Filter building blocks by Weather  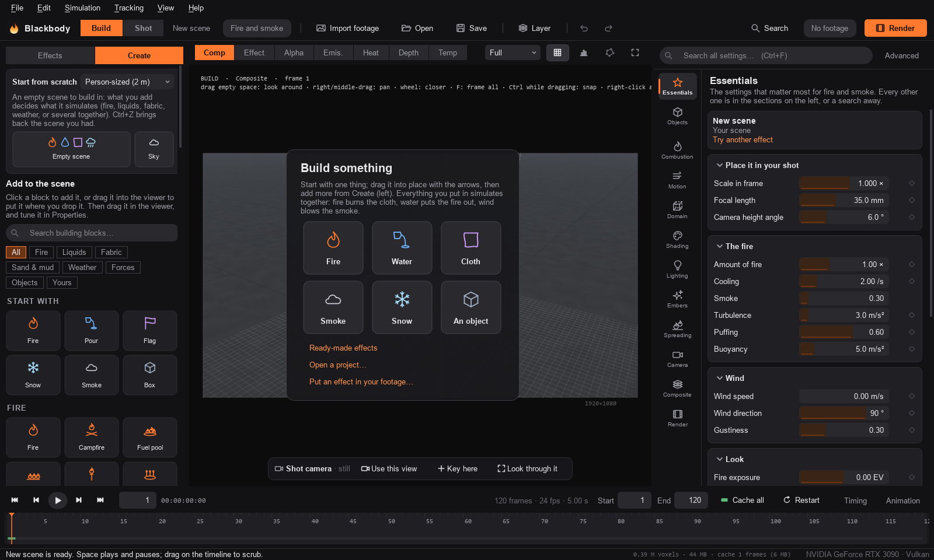pyautogui.click(x=82, y=267)
